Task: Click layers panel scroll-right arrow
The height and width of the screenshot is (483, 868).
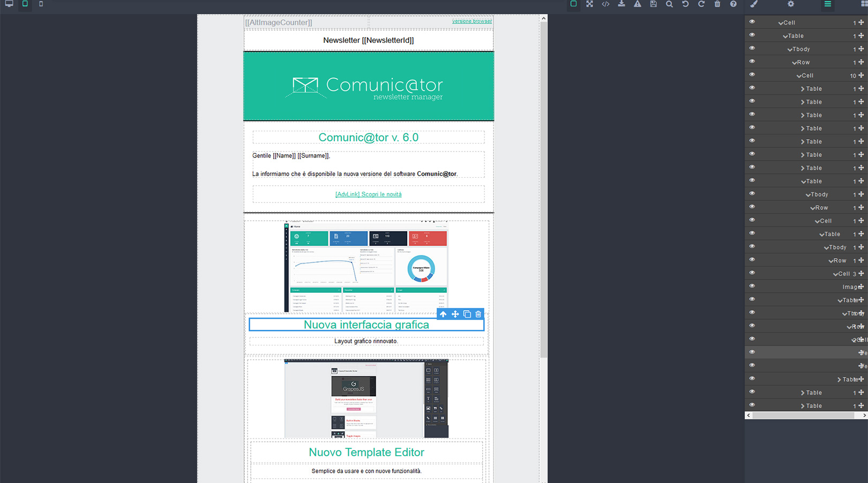Action: pos(864,415)
